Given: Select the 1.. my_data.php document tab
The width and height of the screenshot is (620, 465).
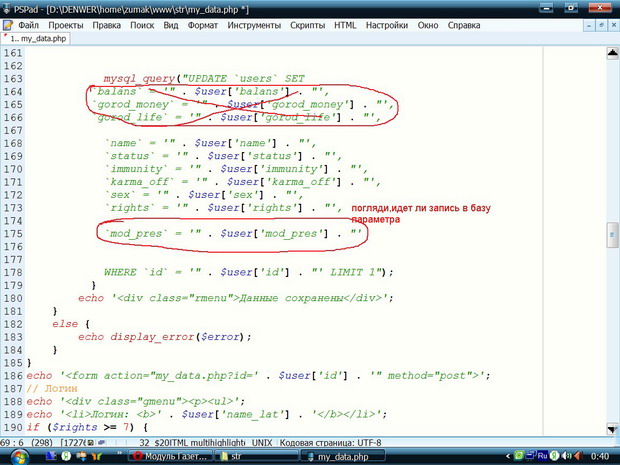Looking at the screenshot, I should click(x=36, y=37).
